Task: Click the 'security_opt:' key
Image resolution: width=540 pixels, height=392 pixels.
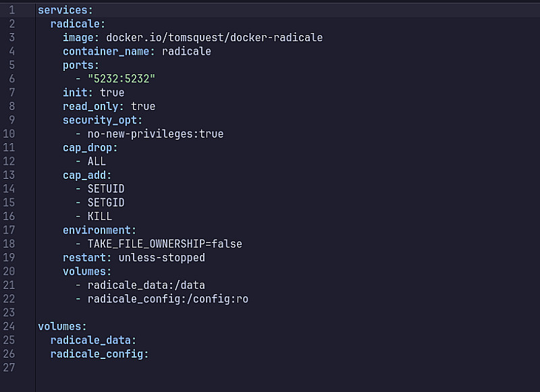Action: [103, 120]
